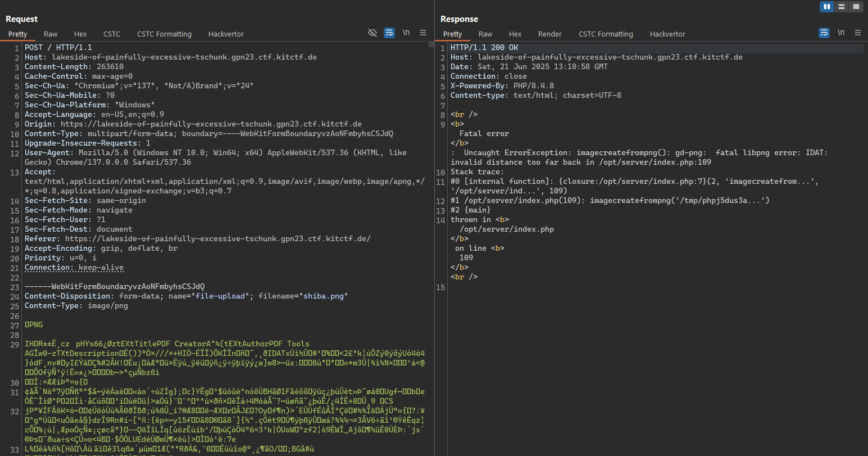Click the multipart/form-data boundary Content-Type line
The height and width of the screenshot is (456, 868).
209,133
